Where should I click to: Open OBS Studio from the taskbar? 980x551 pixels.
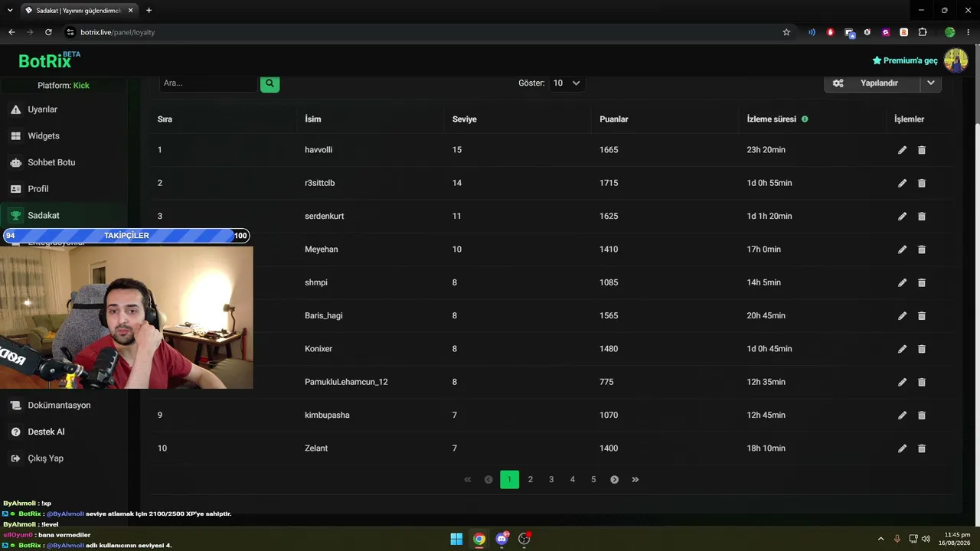pos(524,539)
